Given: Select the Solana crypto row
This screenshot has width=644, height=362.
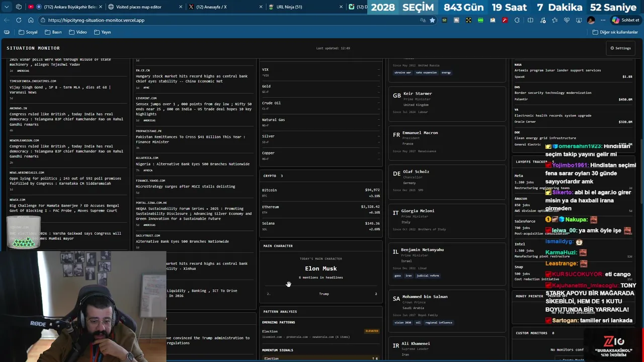Looking at the screenshot, I should 321,226.
